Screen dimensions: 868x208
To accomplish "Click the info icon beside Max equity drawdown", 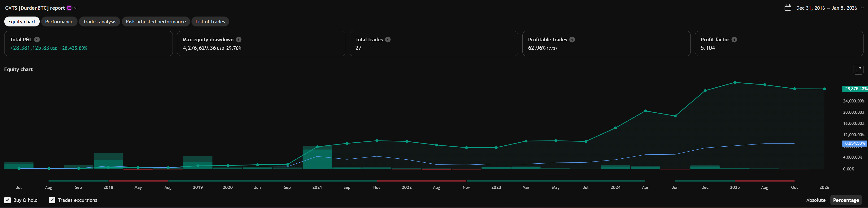I will coord(239,39).
